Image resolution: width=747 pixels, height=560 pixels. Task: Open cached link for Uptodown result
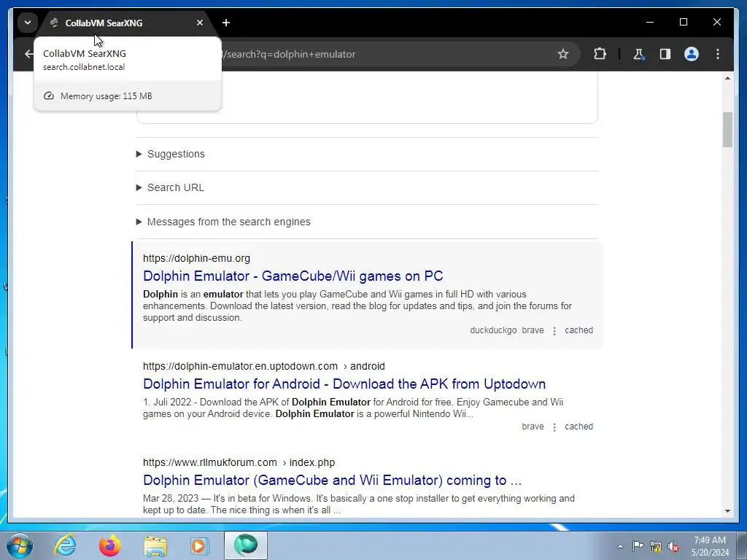(578, 426)
